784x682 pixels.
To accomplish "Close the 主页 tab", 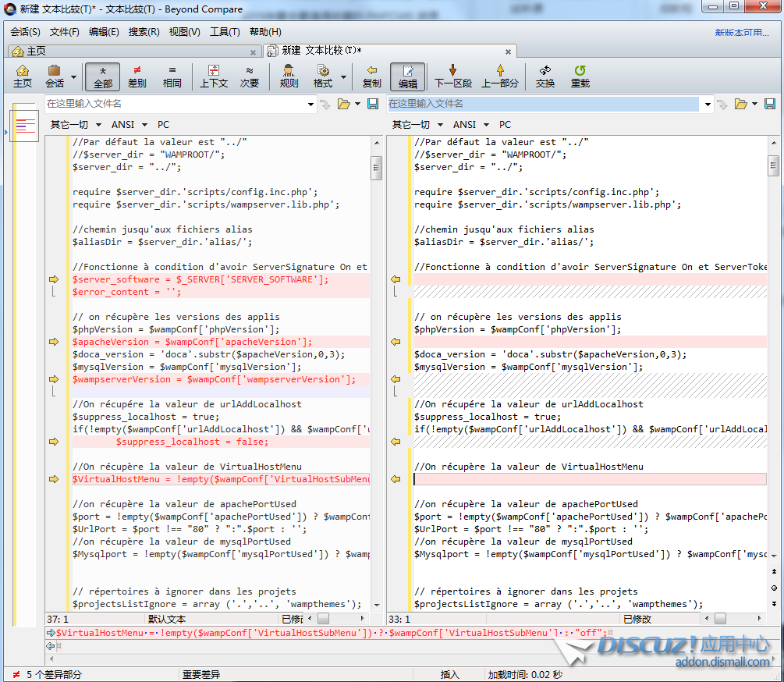I will tap(253, 52).
